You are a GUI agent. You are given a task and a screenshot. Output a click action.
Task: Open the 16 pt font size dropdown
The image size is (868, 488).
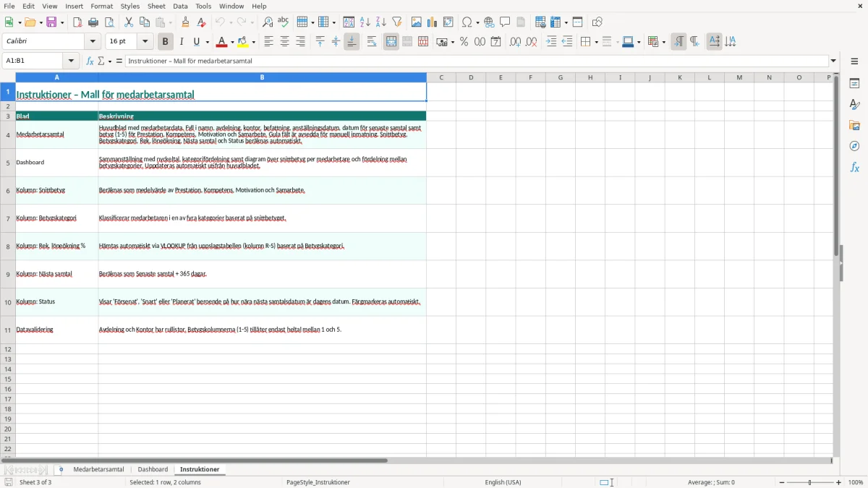tap(145, 42)
